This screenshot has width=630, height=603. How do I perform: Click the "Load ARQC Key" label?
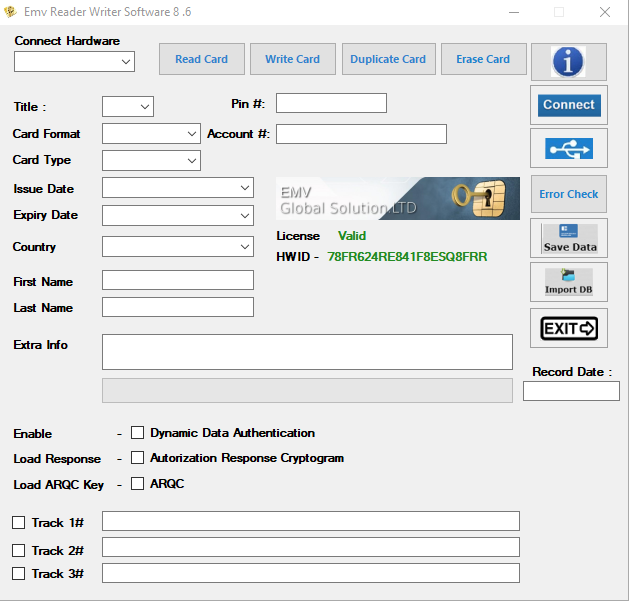(59, 485)
